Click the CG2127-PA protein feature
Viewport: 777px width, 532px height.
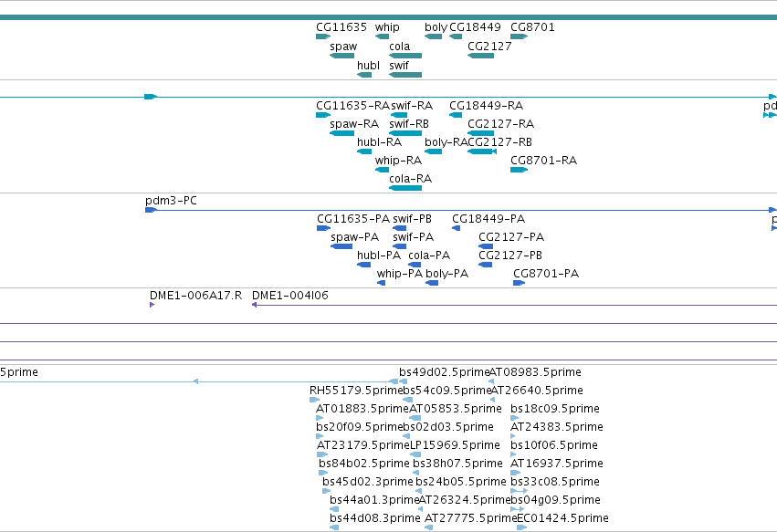(486, 246)
